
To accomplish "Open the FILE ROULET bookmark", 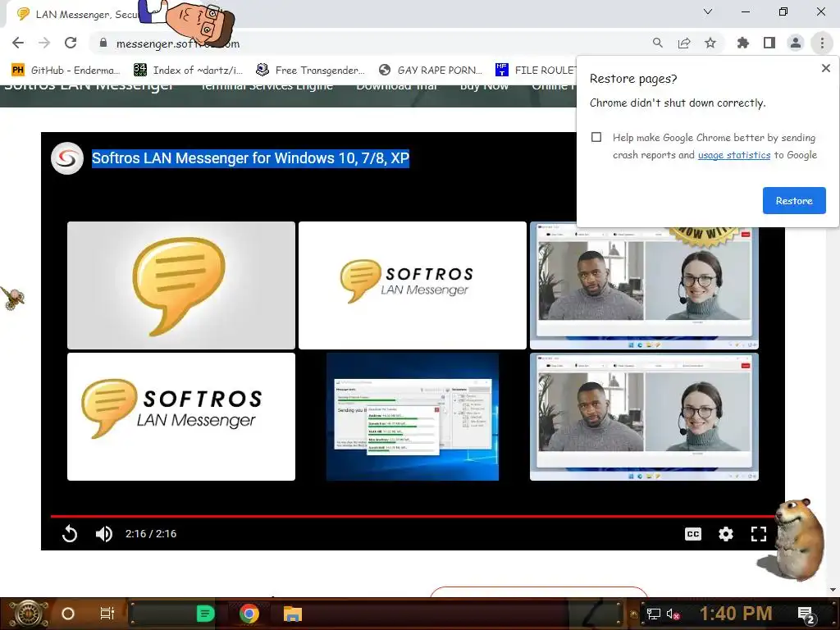I will point(536,71).
